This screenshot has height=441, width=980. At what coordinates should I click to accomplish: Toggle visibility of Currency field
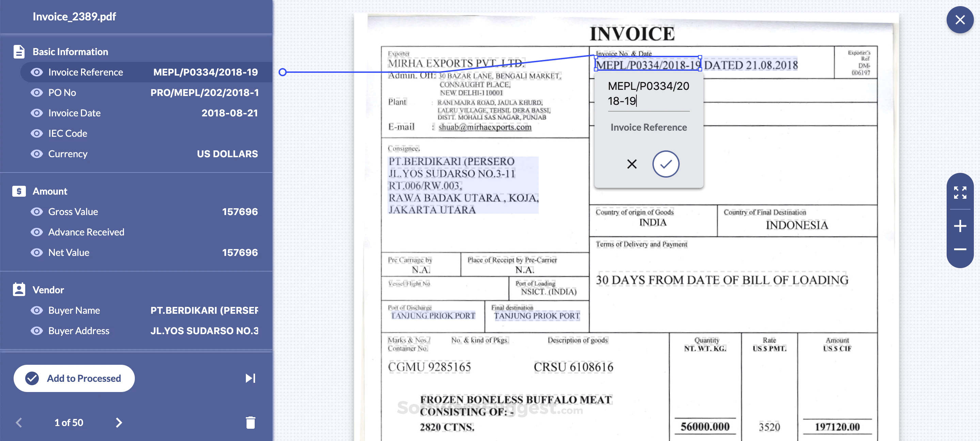coord(36,153)
